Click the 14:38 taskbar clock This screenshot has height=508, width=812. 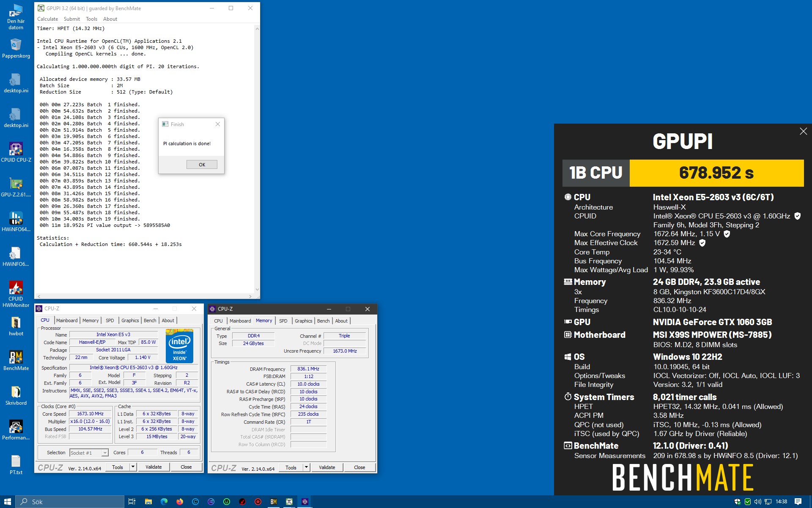(x=781, y=502)
